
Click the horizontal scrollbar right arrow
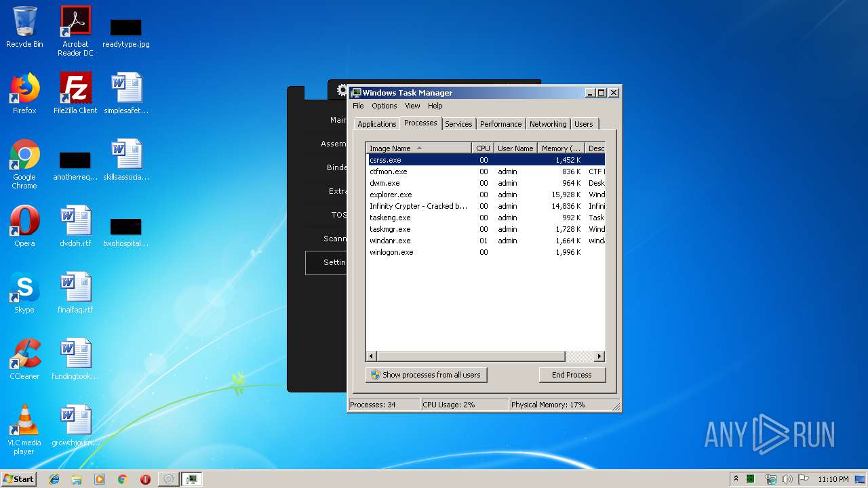coord(599,357)
